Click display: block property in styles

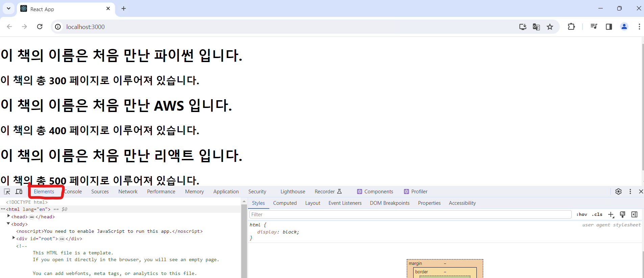pos(278,232)
